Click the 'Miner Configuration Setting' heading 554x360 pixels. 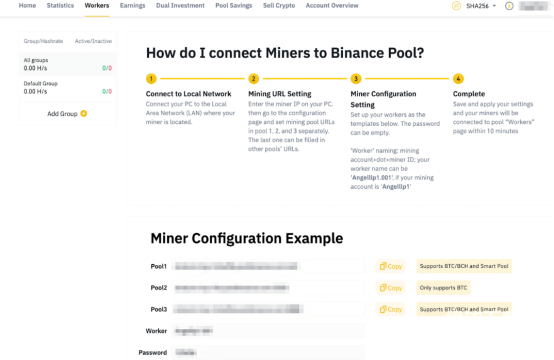pos(383,99)
